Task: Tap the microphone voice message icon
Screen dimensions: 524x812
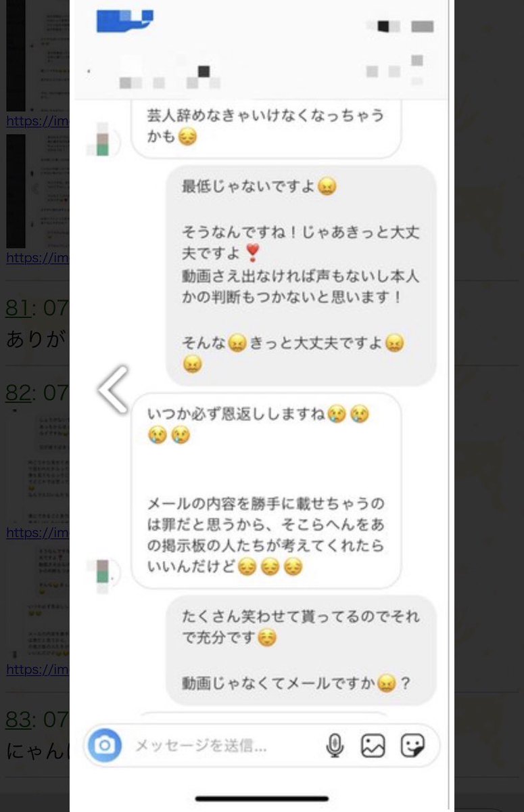Action: (335, 746)
